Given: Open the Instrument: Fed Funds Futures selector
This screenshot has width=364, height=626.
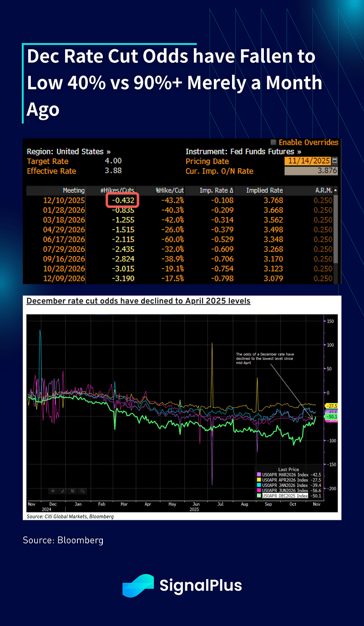Looking at the screenshot, I should point(243,151).
